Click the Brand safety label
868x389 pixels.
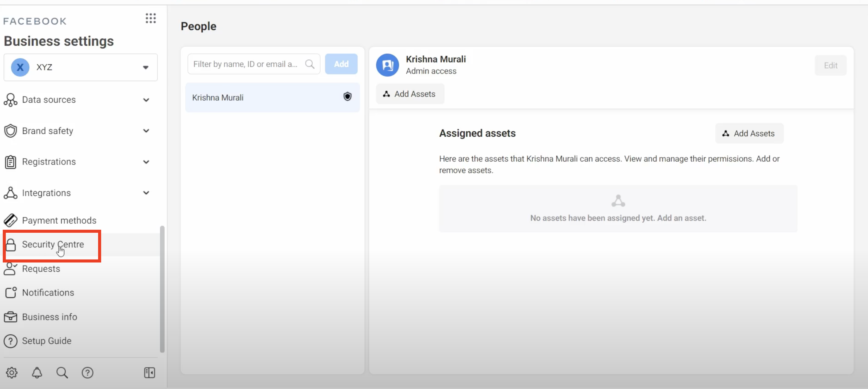[x=48, y=131]
